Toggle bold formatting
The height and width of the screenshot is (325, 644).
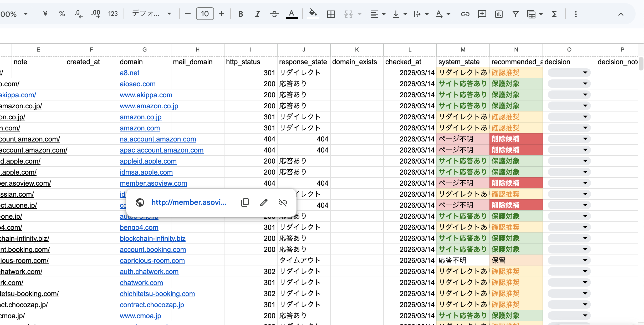pyautogui.click(x=240, y=14)
